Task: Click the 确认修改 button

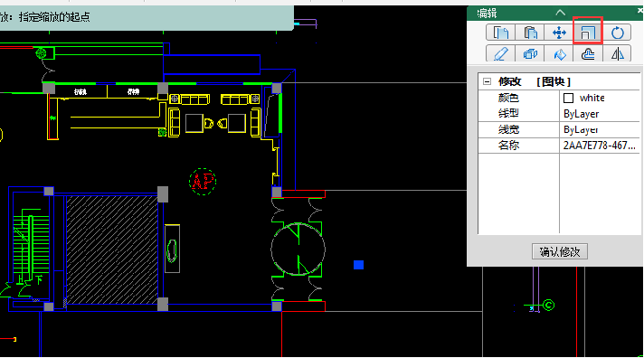Action: pos(559,251)
